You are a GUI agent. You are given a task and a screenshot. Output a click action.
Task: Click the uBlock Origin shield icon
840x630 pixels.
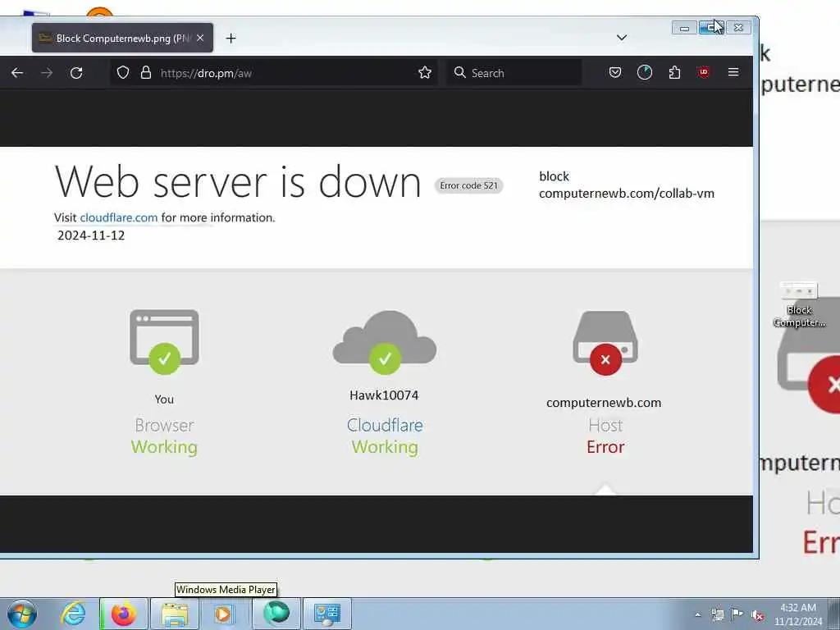coord(704,72)
